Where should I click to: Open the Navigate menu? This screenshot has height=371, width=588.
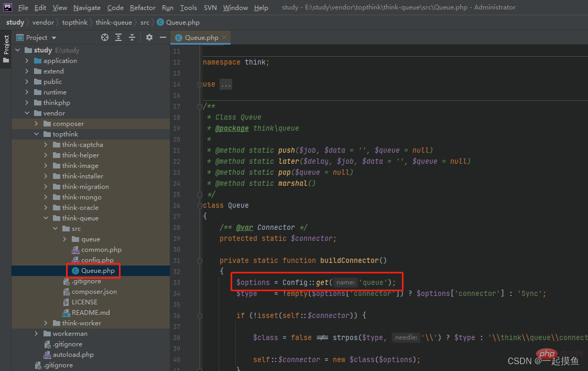[x=88, y=7]
